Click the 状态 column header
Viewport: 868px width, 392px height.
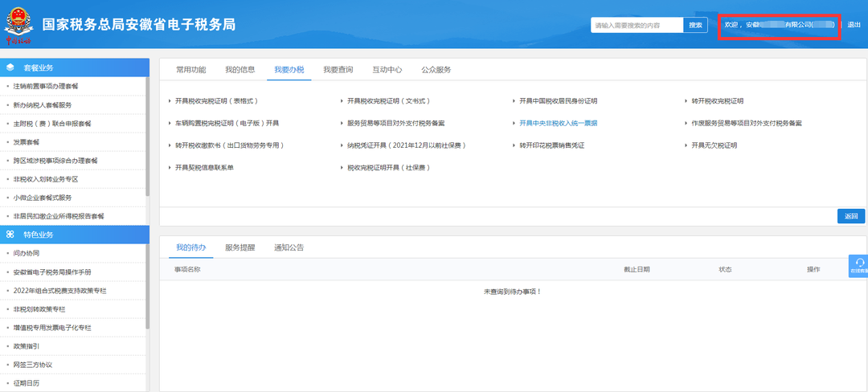(x=725, y=269)
